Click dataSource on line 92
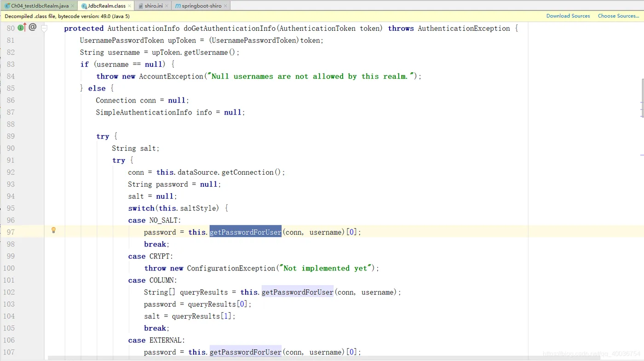644x361 pixels. (198, 172)
